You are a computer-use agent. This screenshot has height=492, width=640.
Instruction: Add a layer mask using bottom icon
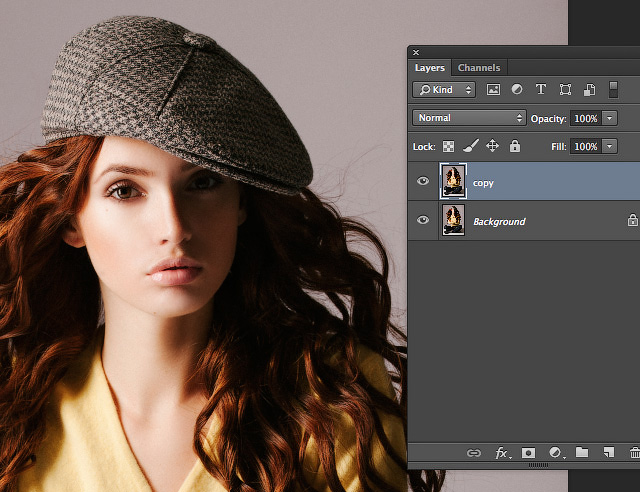click(x=529, y=453)
